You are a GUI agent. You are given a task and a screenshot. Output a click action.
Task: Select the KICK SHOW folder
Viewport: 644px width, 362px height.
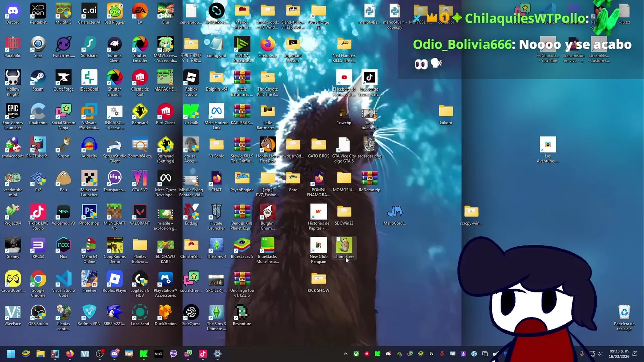tap(318, 282)
